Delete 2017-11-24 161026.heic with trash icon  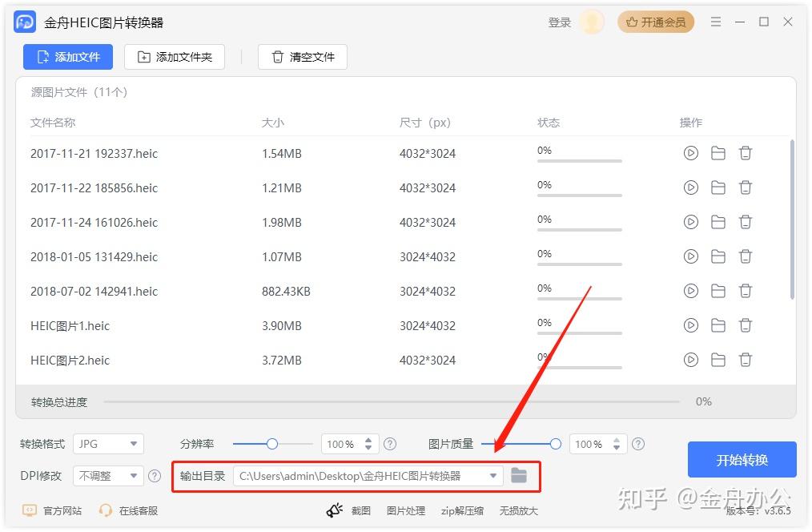pos(746,222)
